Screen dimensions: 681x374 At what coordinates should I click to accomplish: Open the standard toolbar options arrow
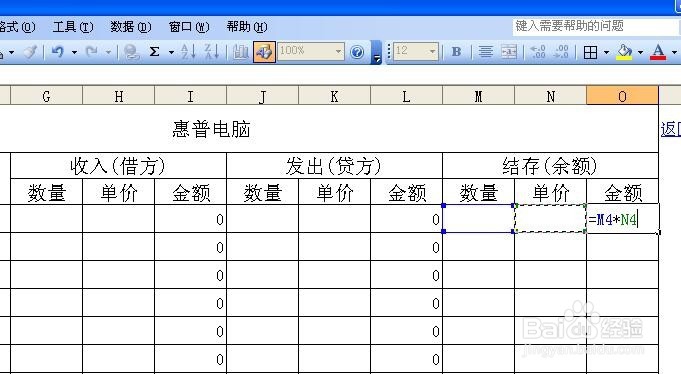click(376, 53)
